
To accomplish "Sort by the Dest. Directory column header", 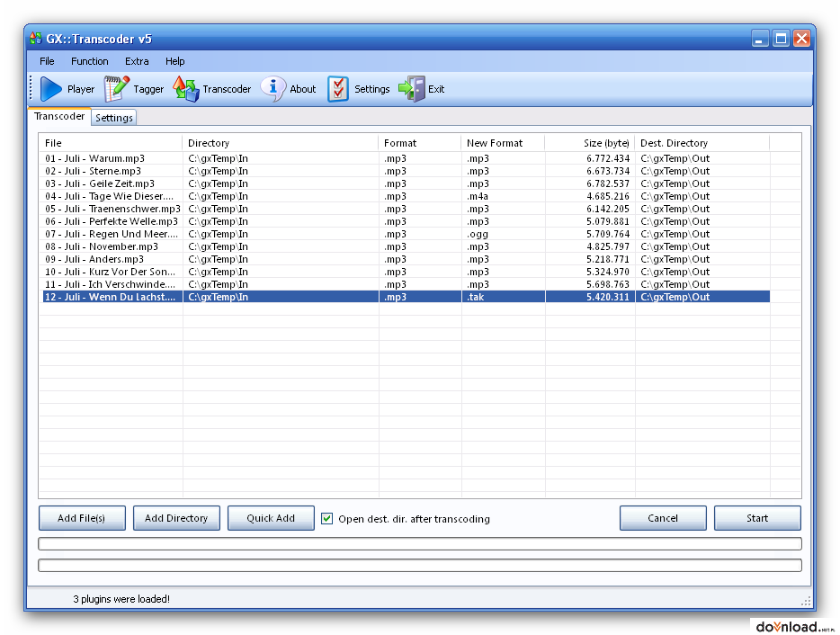I will tap(701, 143).
